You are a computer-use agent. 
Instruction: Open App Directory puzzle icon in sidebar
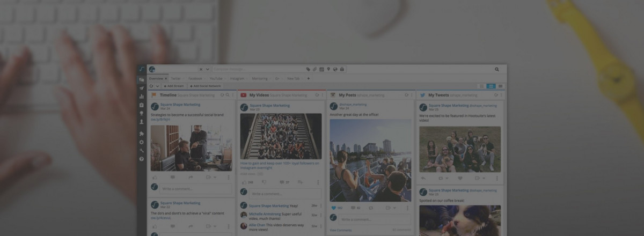pyautogui.click(x=142, y=134)
